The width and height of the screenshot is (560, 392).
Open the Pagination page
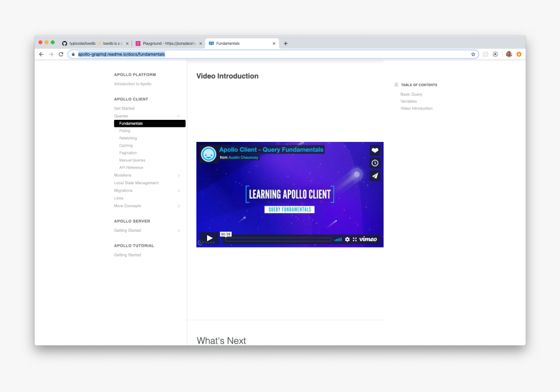(128, 153)
